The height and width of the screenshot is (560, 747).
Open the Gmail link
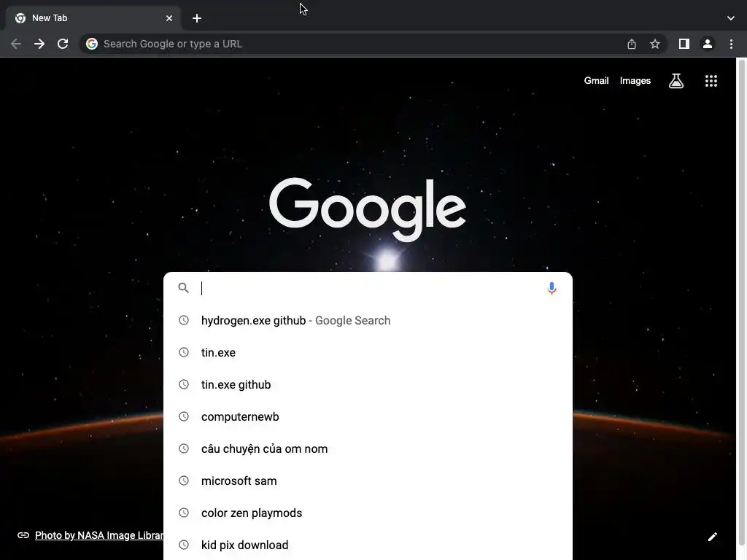click(597, 81)
